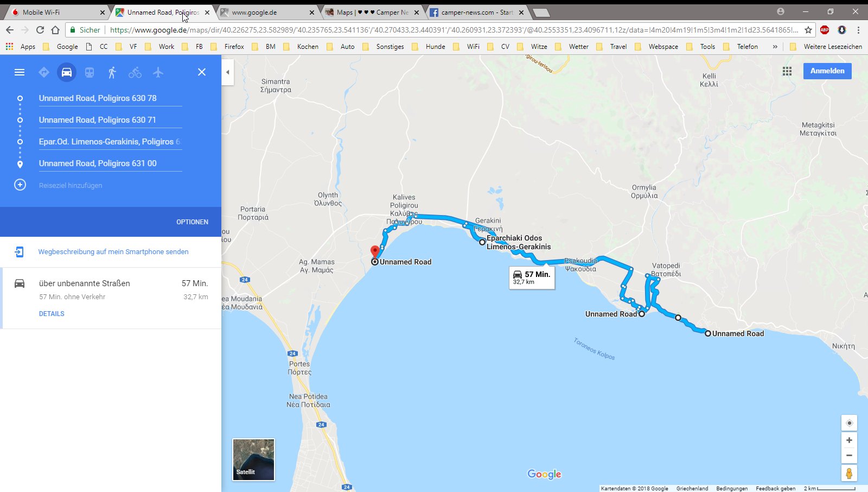The width and height of the screenshot is (868, 492).
Task: Open Google apps grid
Action: click(787, 71)
